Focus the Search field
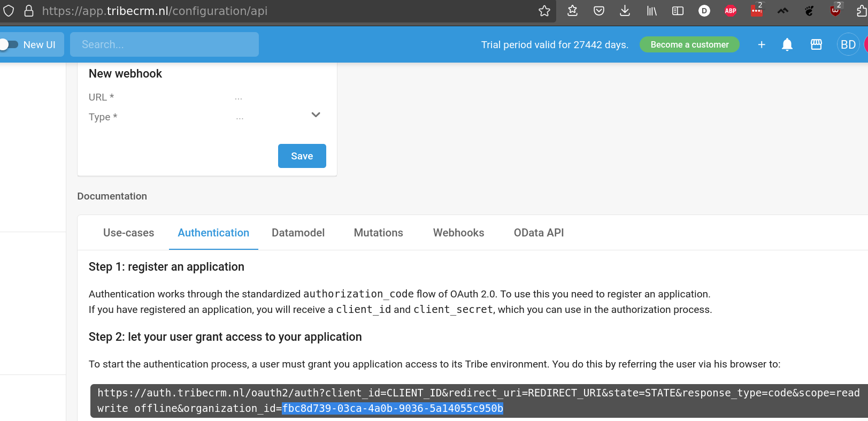The height and width of the screenshot is (421, 868). pyautogui.click(x=164, y=44)
